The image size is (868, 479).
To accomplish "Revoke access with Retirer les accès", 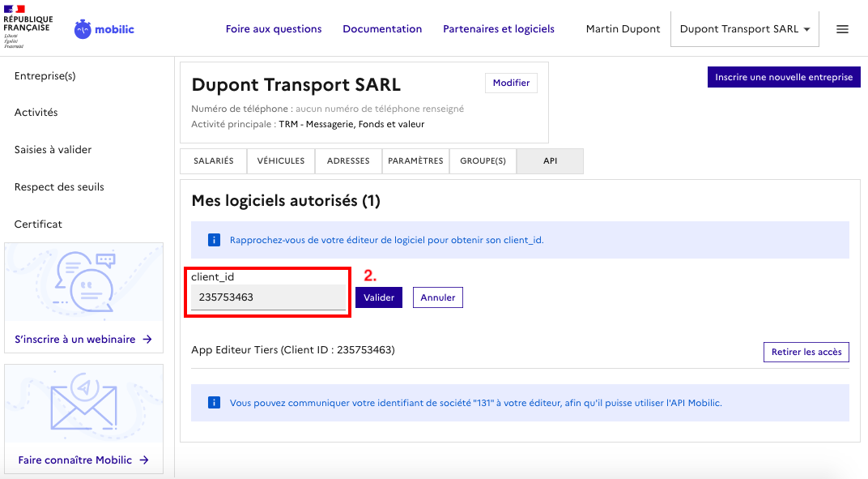I will tap(806, 352).
